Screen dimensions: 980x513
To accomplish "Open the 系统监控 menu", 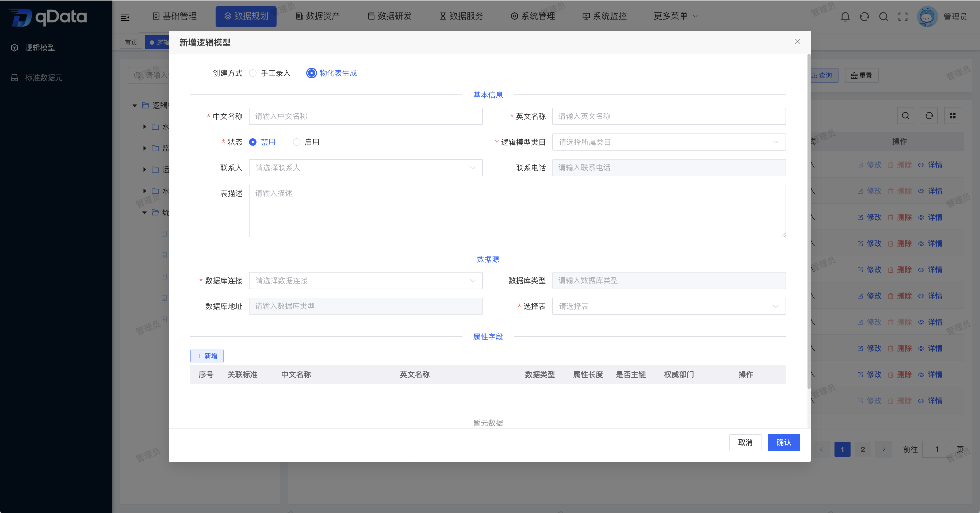I will [x=604, y=16].
